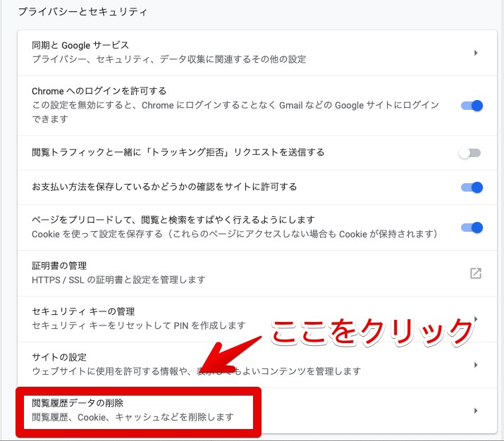Viewport: 504px width, 441px height.
Task: Click the arrow on セキュリティ キーの管理 row
Action: click(x=476, y=318)
